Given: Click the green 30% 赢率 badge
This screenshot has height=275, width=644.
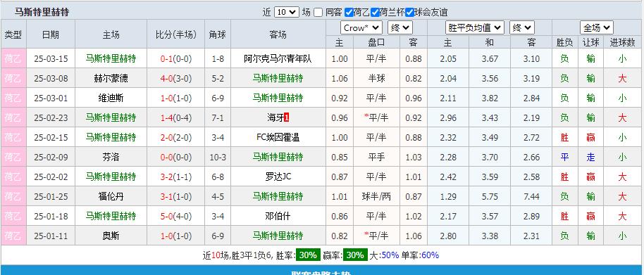Looking at the screenshot, I should pos(355,255).
